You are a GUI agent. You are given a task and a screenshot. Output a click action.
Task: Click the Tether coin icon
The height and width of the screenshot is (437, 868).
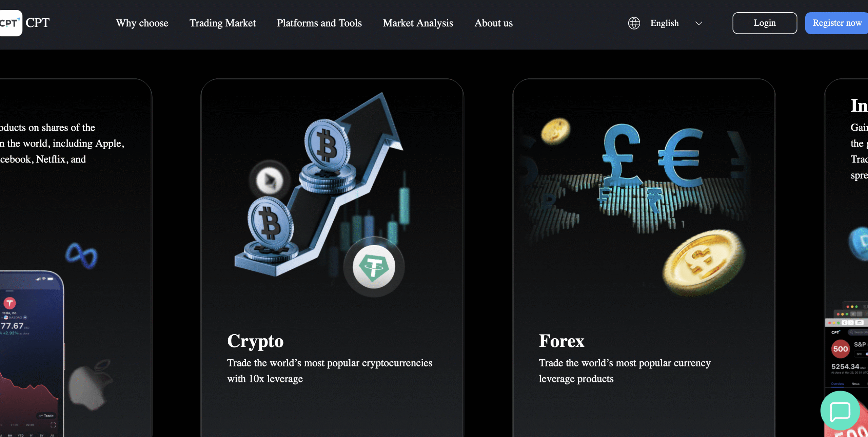[374, 267]
